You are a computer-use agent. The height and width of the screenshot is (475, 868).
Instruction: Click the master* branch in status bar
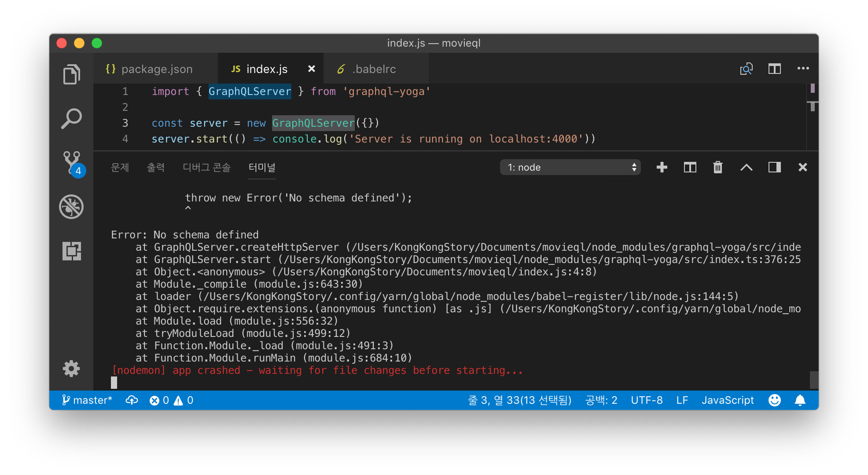tap(87, 400)
